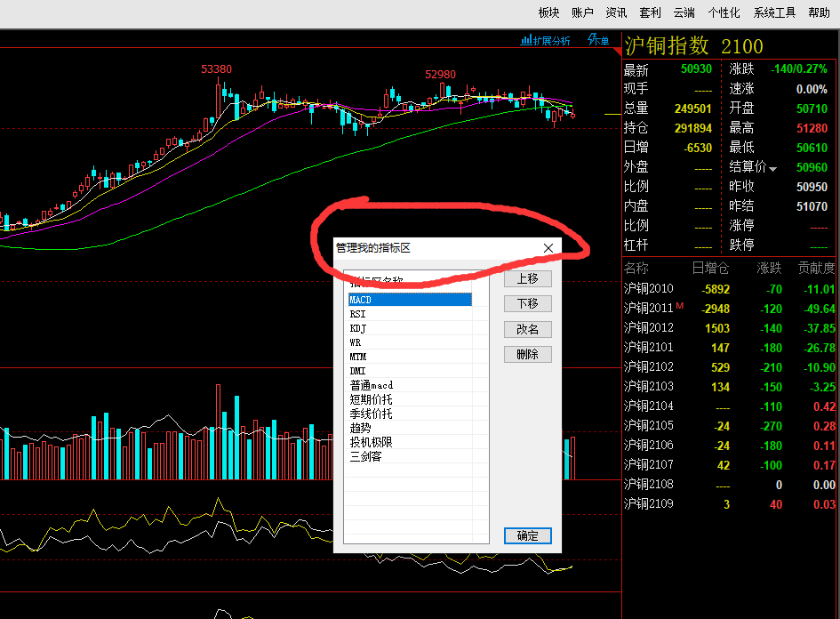Select 三剑客 indicator entry
This screenshot has height=619, width=840.
tap(365, 456)
